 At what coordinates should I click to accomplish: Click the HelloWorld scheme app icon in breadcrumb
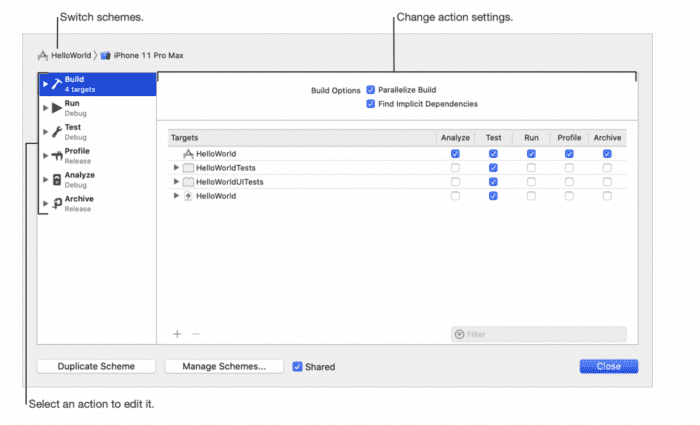(x=43, y=55)
